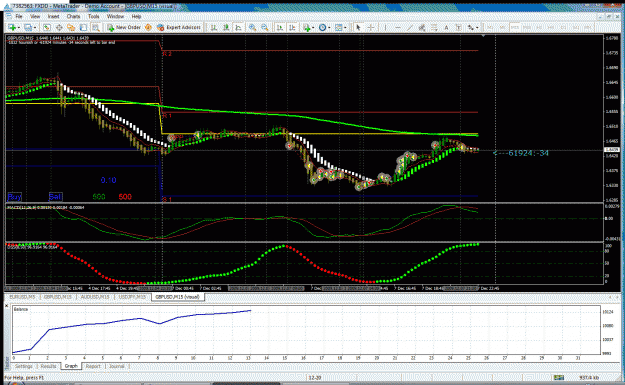
Task: Toggle the Strategy Tester icon
Action: point(96,28)
